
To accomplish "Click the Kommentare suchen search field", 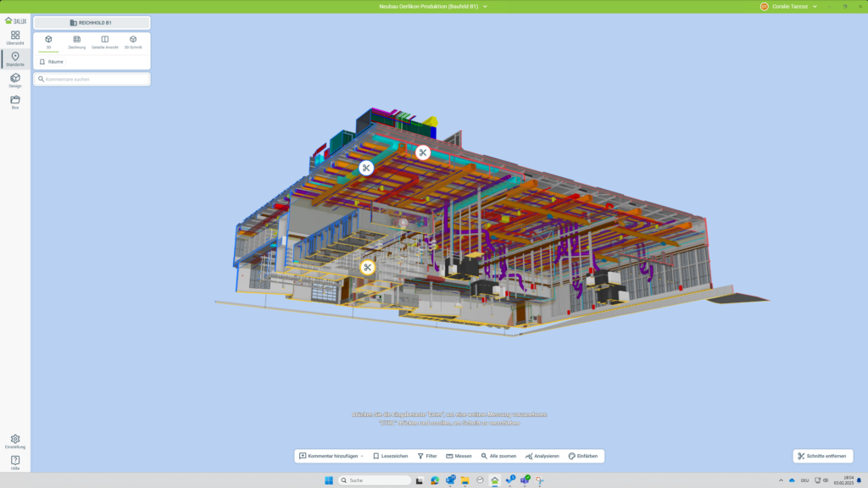I will 92,79.
